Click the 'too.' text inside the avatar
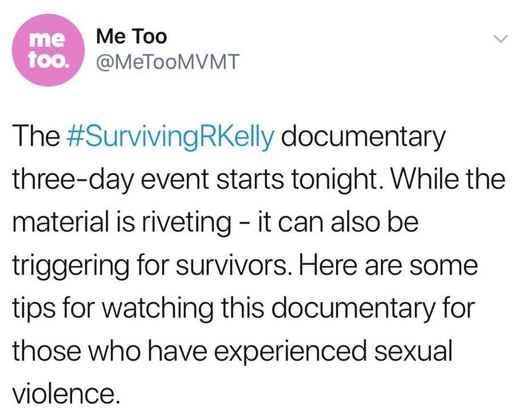 (49, 59)
